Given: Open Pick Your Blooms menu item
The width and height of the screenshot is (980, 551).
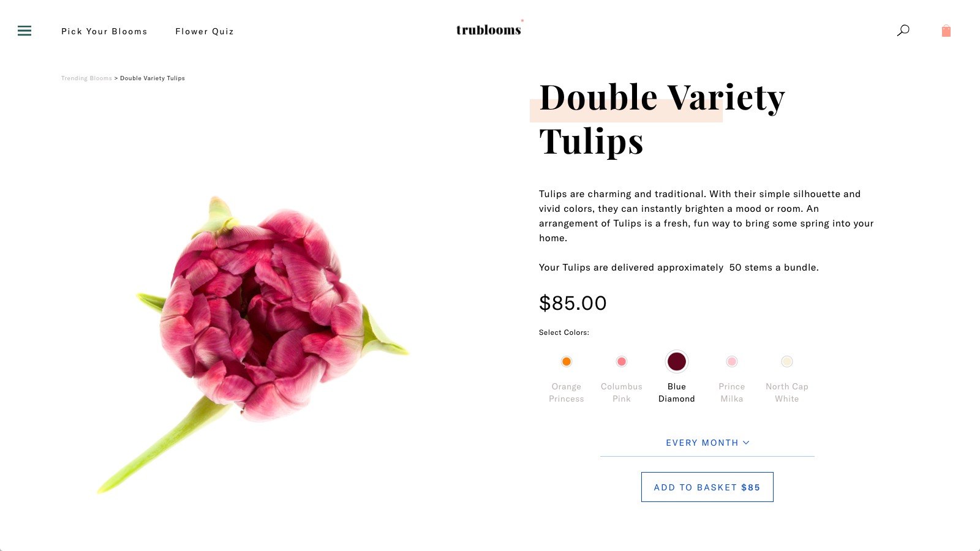Looking at the screenshot, I should (104, 31).
